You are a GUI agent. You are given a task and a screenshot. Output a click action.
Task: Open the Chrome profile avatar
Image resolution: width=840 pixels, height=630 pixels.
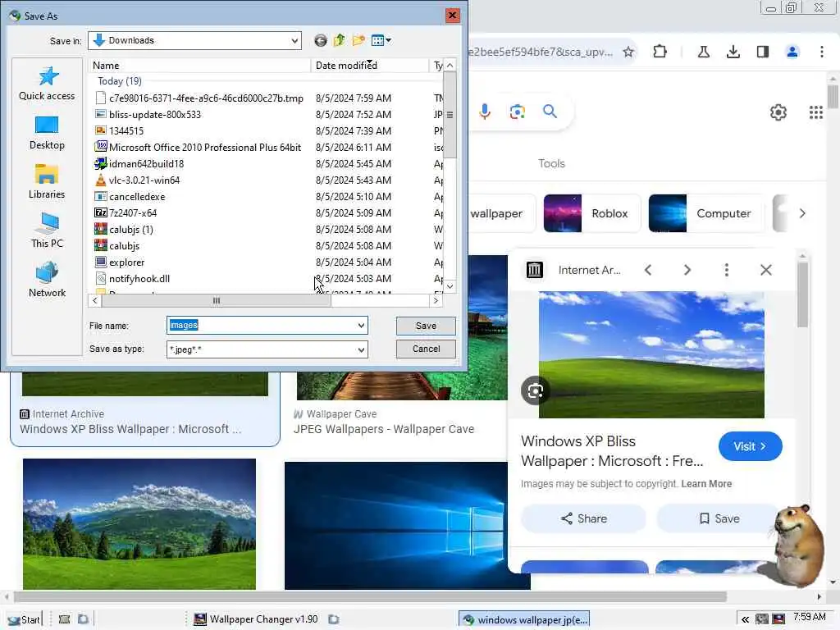click(792, 52)
